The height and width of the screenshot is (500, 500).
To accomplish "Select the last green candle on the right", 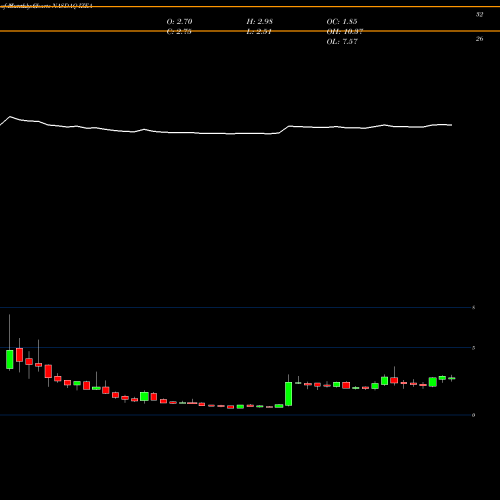I will pos(452,378).
